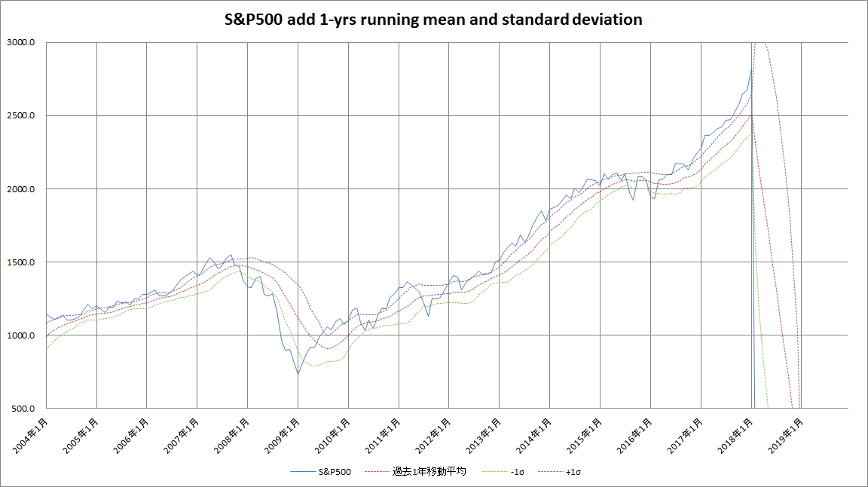The width and height of the screenshot is (868, 487).
Task: Click the 2019年1月 x-axis label
Action: click(786, 436)
